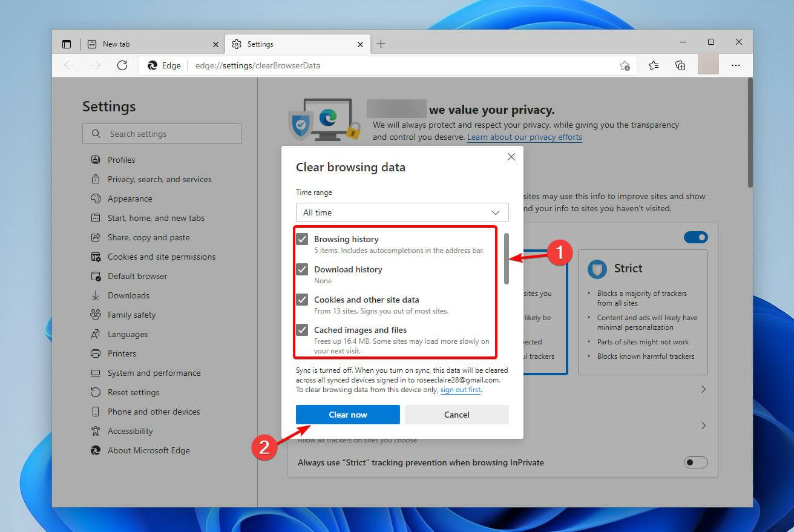
Task: Click the Downloads arrow icon in sidebar
Action: [x=96, y=295]
